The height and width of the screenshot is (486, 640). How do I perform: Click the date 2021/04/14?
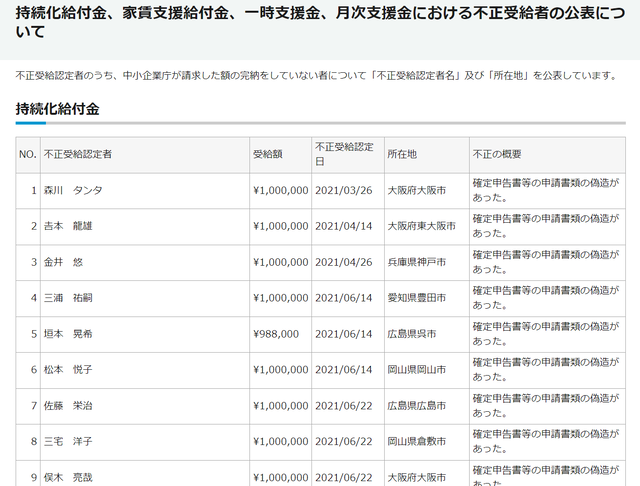(344, 226)
